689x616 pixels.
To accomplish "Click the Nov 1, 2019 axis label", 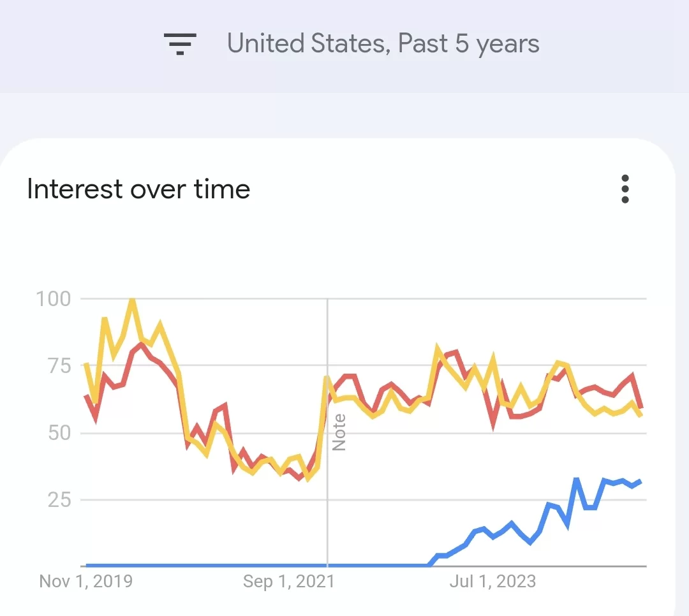I will pyautogui.click(x=85, y=582).
